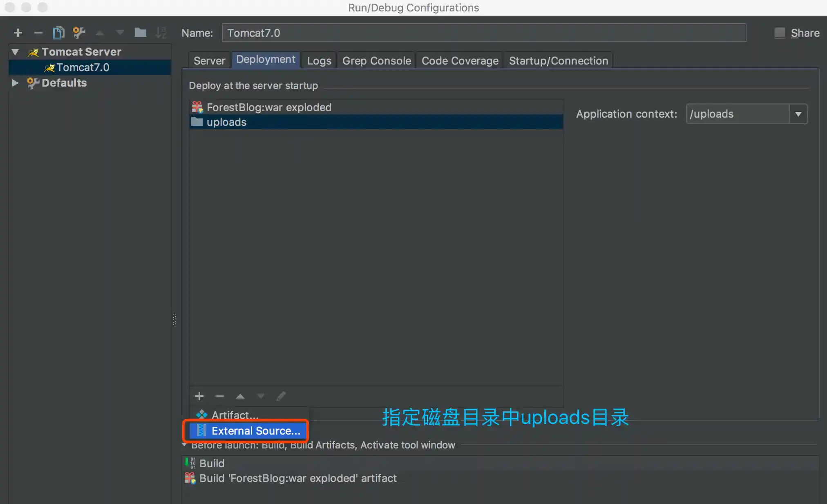Viewport: 827px width, 504px height.
Task: Enable the Share checkbox
Action: point(780,33)
